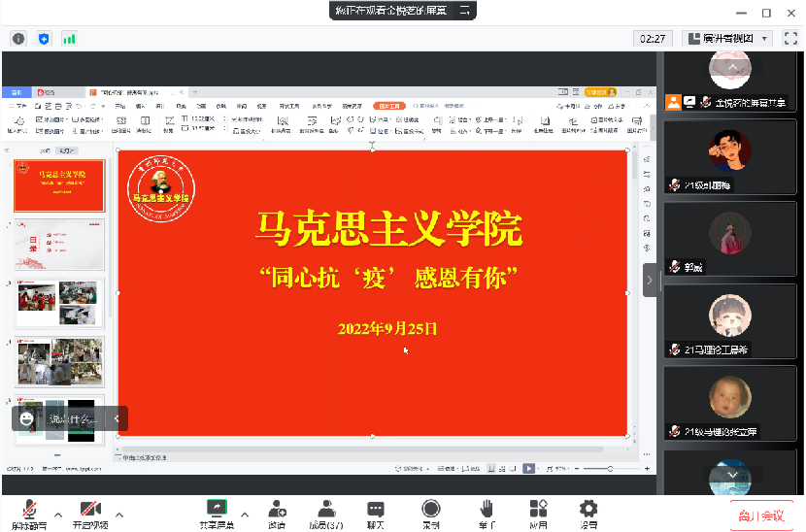Raise hand using the hand icon
The width and height of the screenshot is (806, 532).
(x=487, y=510)
